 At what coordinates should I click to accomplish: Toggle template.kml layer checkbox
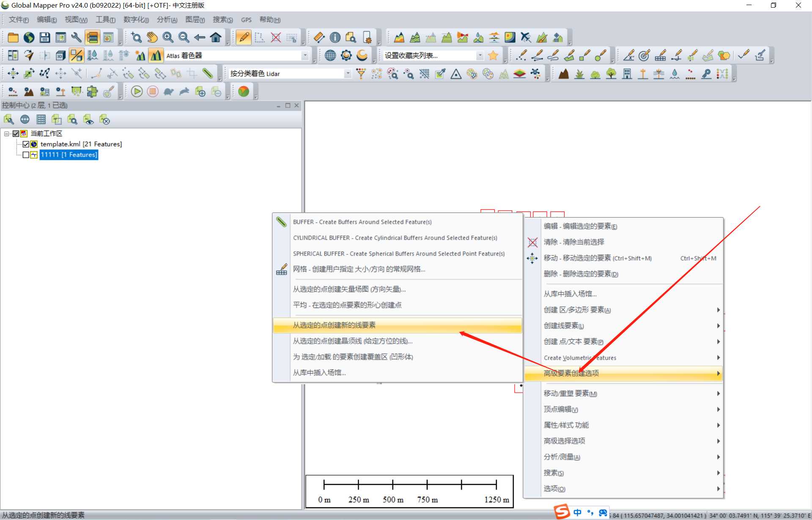[26, 144]
